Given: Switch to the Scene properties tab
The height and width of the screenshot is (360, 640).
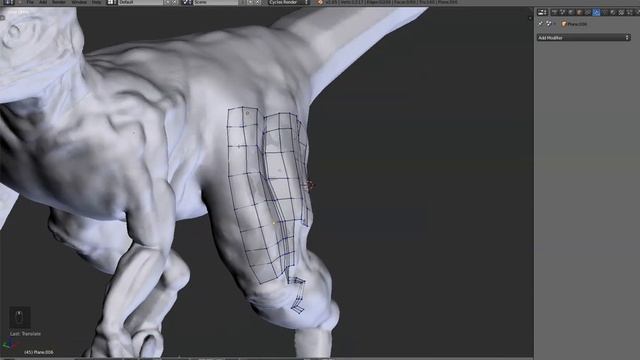Looking at the screenshot, I should pyautogui.click(x=562, y=13).
